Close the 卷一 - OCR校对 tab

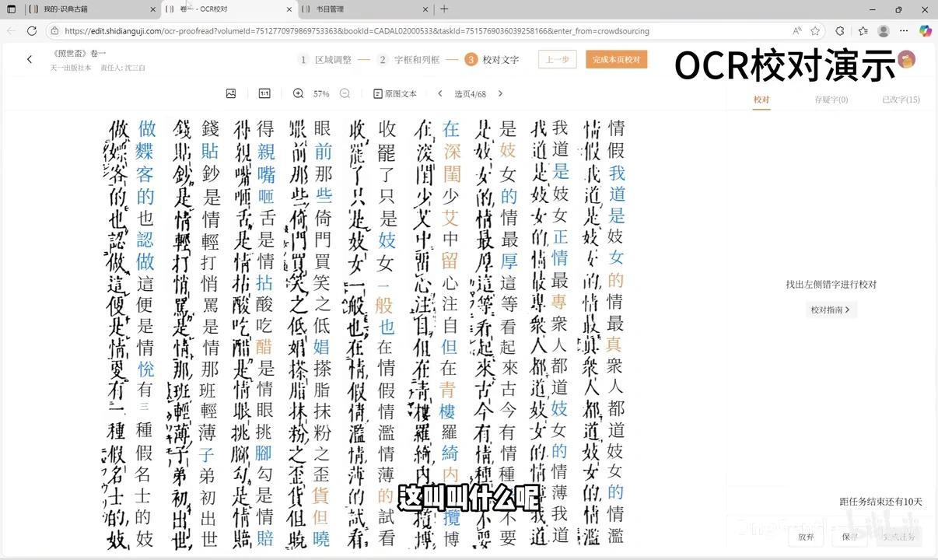[289, 9]
